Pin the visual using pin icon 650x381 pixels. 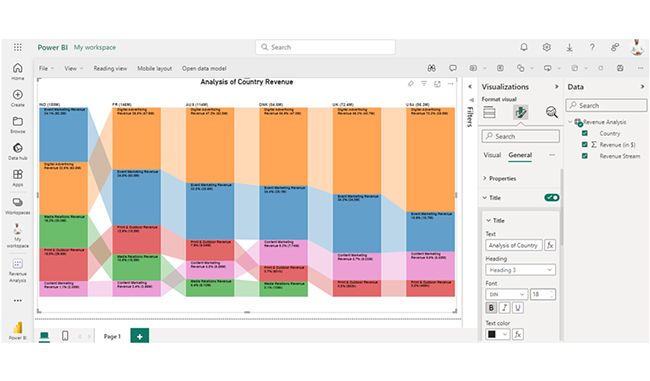click(x=410, y=84)
